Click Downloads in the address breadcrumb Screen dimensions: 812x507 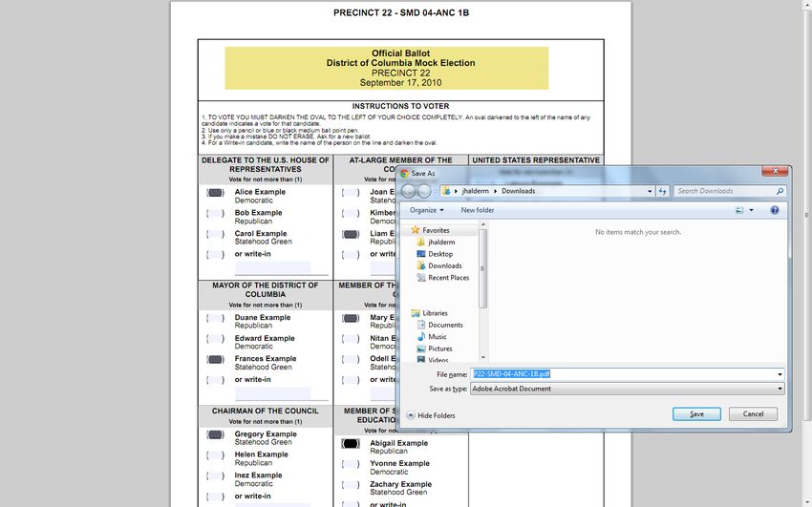(x=518, y=191)
